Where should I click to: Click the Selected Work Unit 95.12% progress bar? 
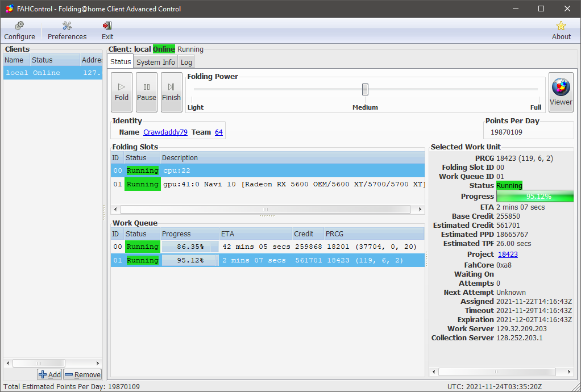pos(535,197)
